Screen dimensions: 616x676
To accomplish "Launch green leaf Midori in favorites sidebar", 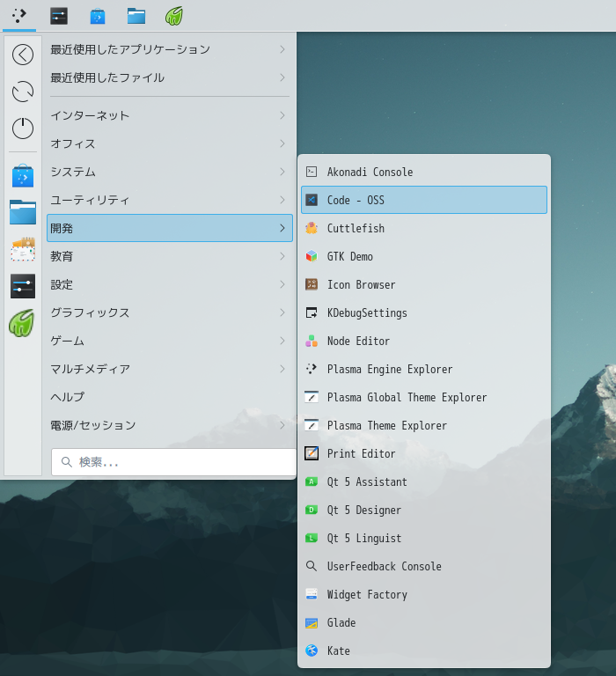I will pos(21,323).
